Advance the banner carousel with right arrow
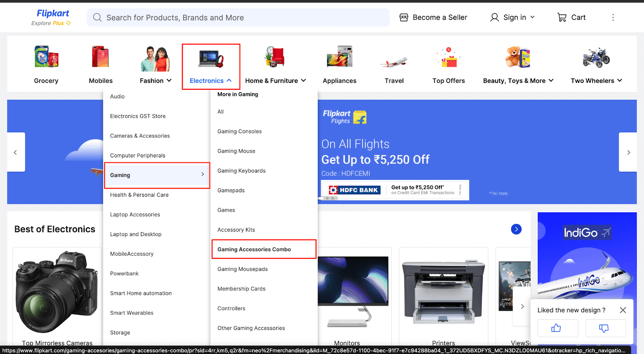The height and width of the screenshot is (354, 644). [x=628, y=152]
